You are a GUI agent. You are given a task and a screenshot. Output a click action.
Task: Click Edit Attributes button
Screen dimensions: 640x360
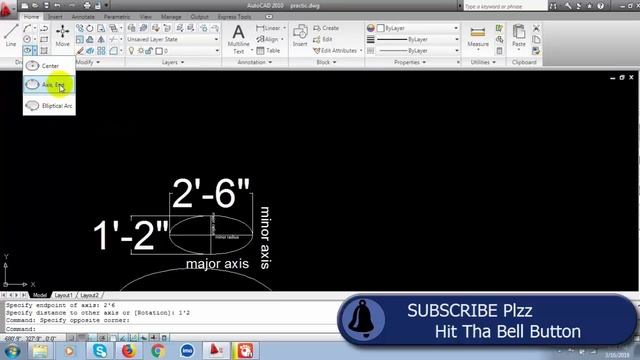(338, 51)
